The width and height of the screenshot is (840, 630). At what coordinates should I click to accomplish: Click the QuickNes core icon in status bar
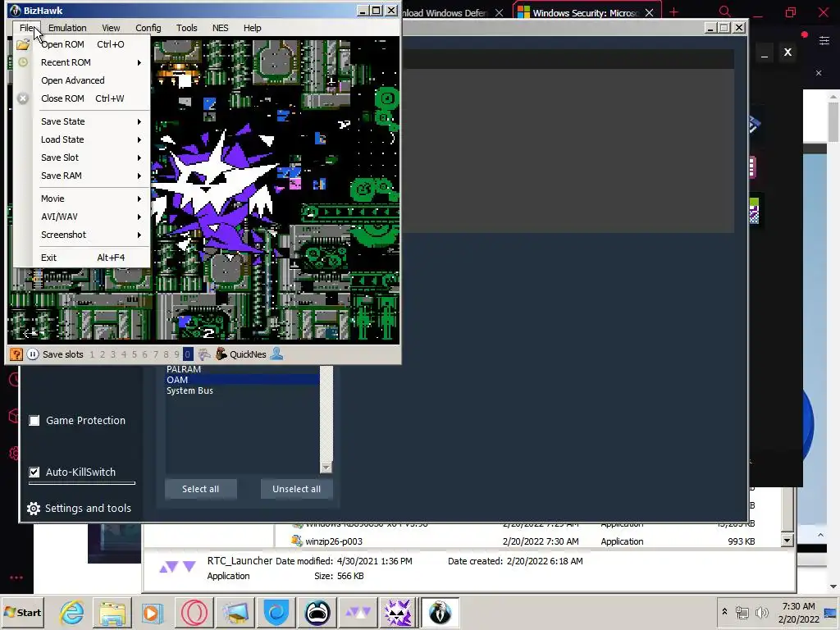pos(221,354)
